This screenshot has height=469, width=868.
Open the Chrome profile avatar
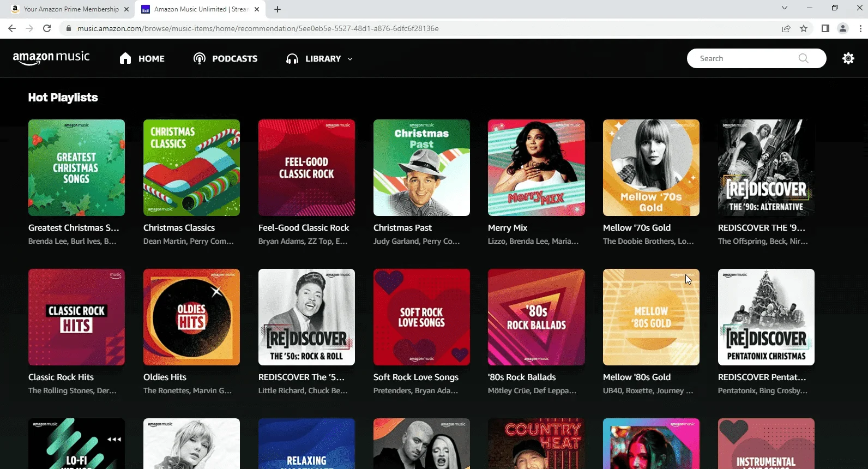pyautogui.click(x=843, y=28)
